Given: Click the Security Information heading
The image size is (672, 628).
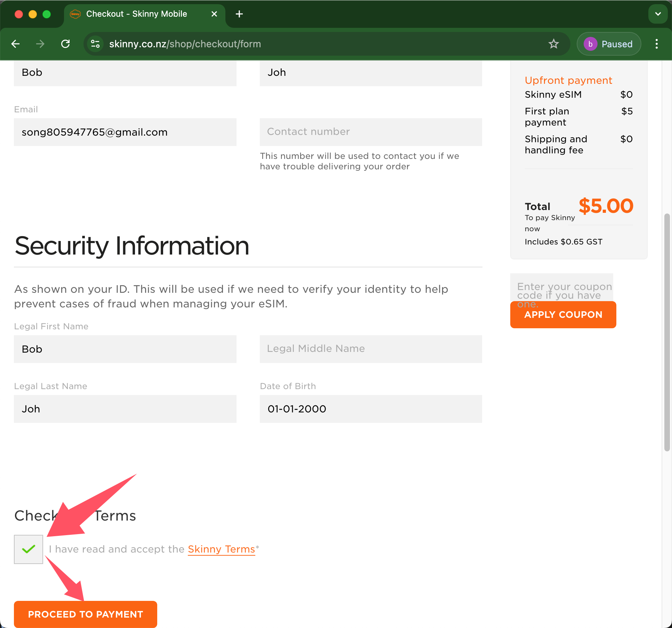Looking at the screenshot, I should 132,246.
